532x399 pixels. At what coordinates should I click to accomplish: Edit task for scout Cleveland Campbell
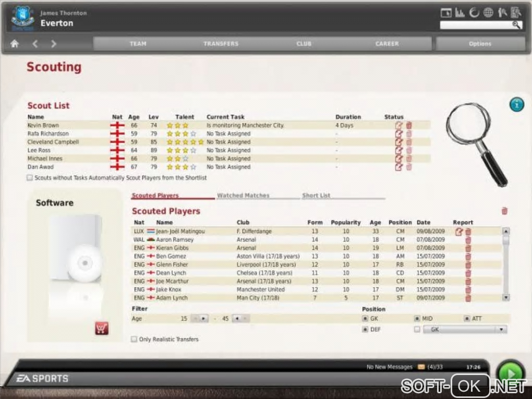click(398, 142)
